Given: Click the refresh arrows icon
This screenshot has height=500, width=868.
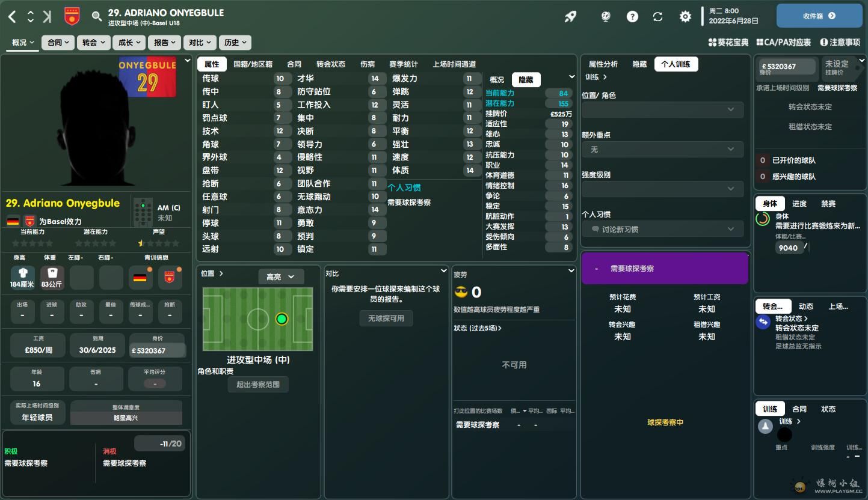Looking at the screenshot, I should (x=658, y=17).
